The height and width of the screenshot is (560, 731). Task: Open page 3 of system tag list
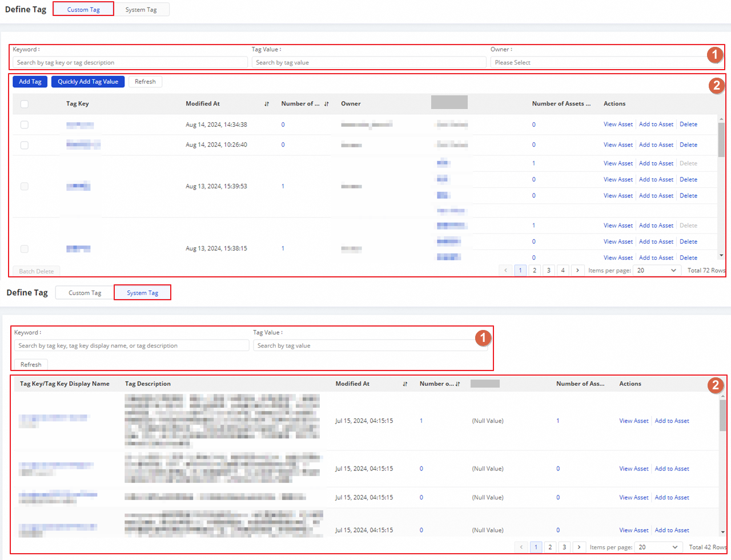(564, 547)
